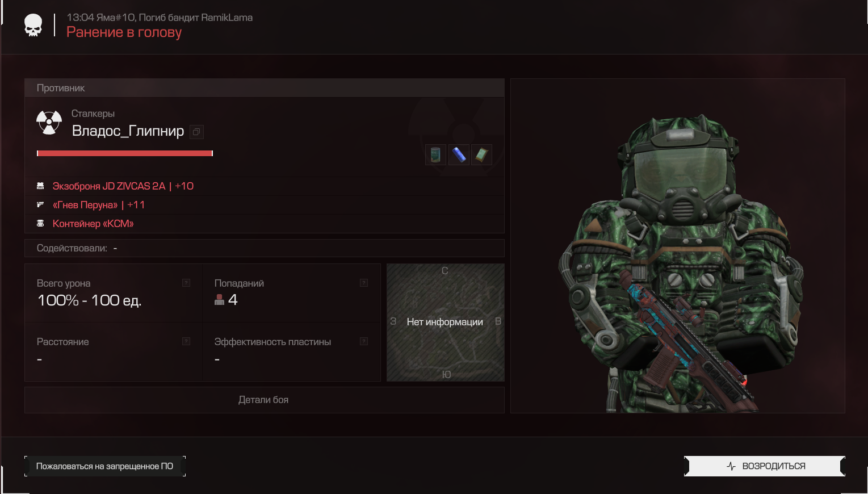Copy the name Владос_Глипнир via copy icon

coord(196,132)
